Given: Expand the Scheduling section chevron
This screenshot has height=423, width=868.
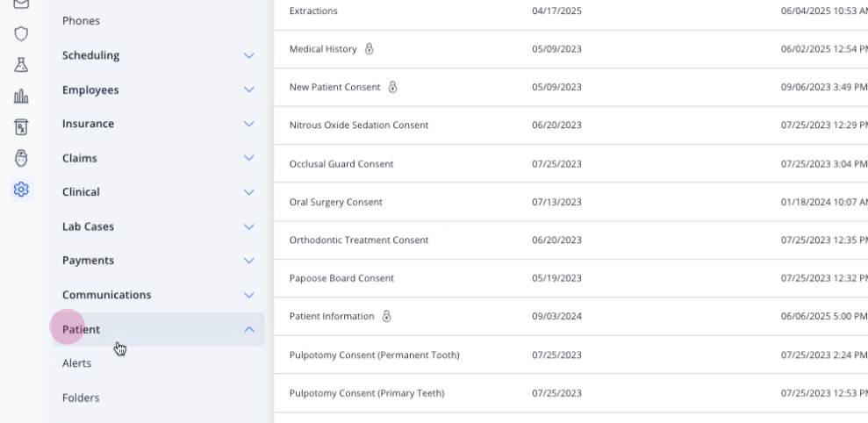Looking at the screenshot, I should tap(249, 55).
